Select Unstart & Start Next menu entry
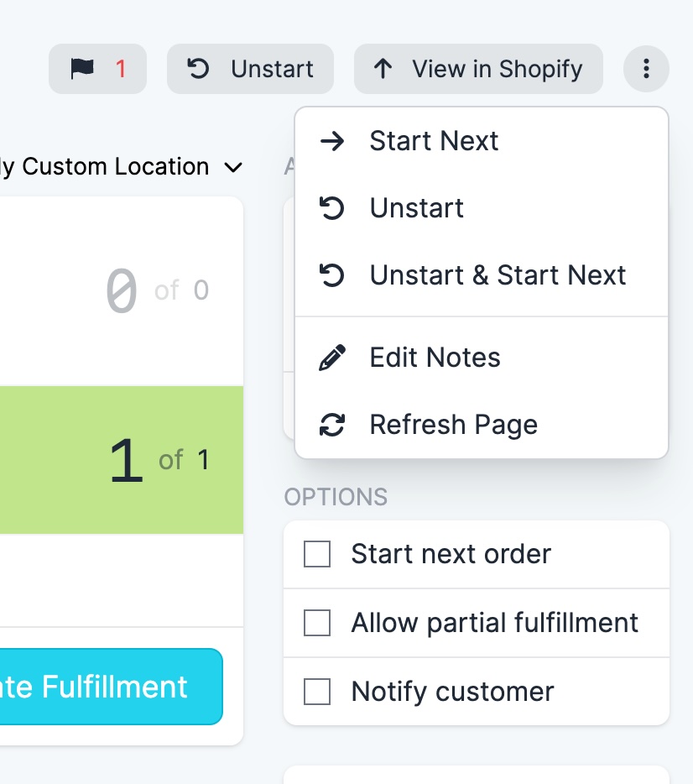The width and height of the screenshot is (693, 784). pos(498,275)
